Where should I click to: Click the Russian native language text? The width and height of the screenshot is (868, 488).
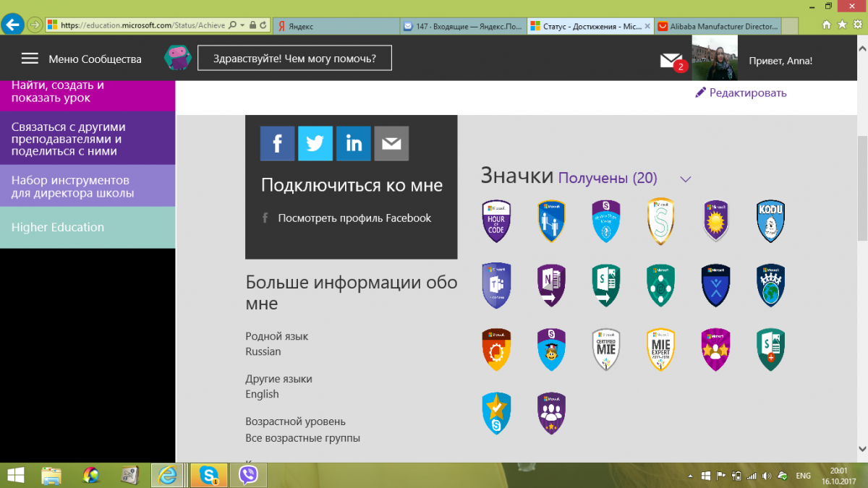[263, 351]
